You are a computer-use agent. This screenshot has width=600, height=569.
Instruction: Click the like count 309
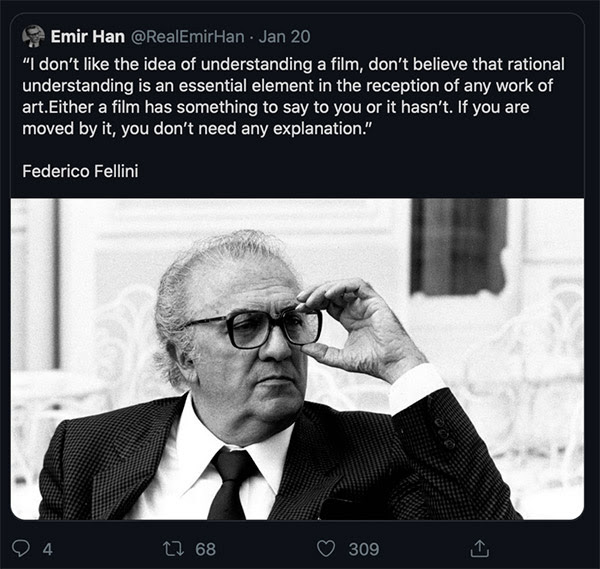point(364,549)
